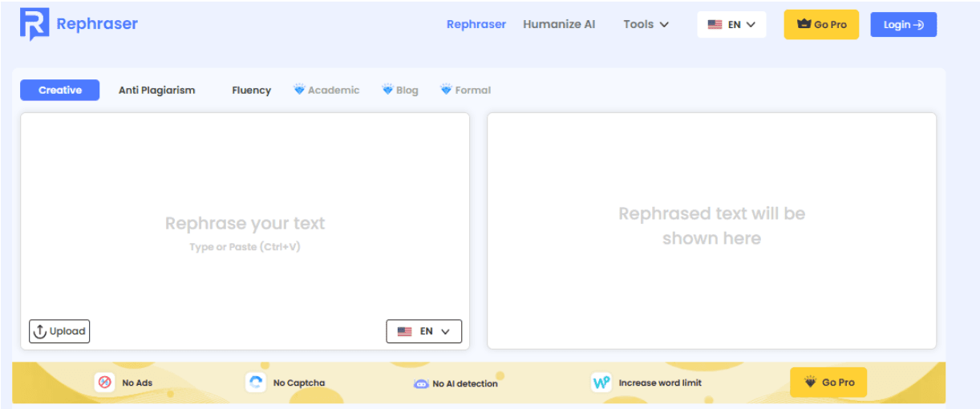Click the rephrased text output panel
The width and height of the screenshot is (980, 409).
pyautogui.click(x=712, y=231)
